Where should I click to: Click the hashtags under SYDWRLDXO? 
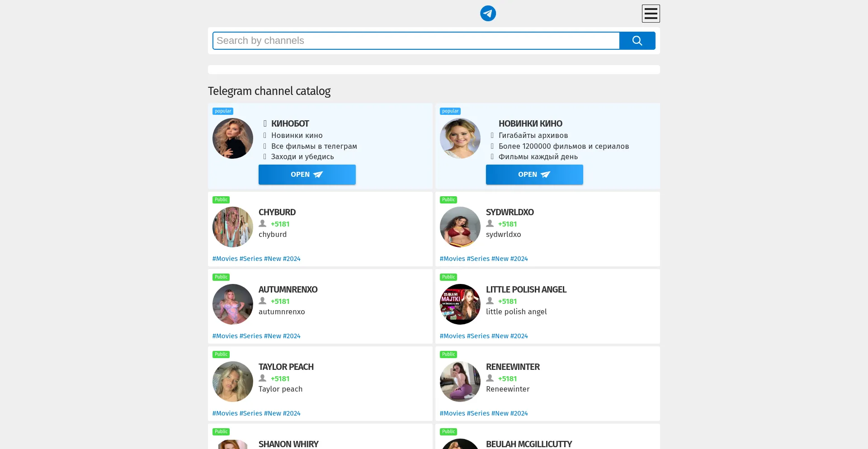coord(484,259)
